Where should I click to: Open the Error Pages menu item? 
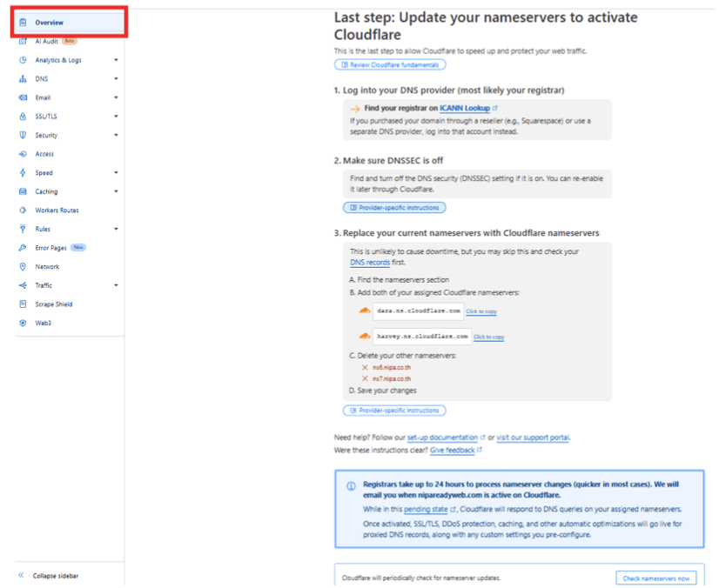pyautogui.click(x=50, y=248)
